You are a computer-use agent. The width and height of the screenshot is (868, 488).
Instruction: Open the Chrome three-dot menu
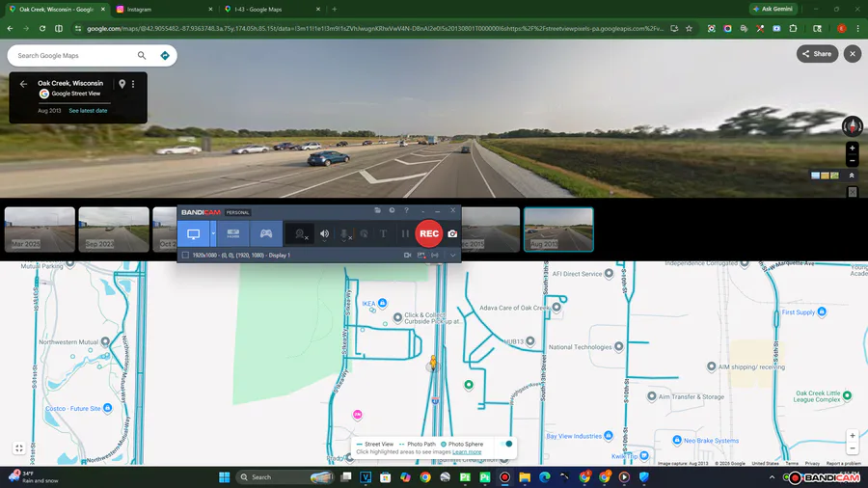pyautogui.click(x=858, y=29)
